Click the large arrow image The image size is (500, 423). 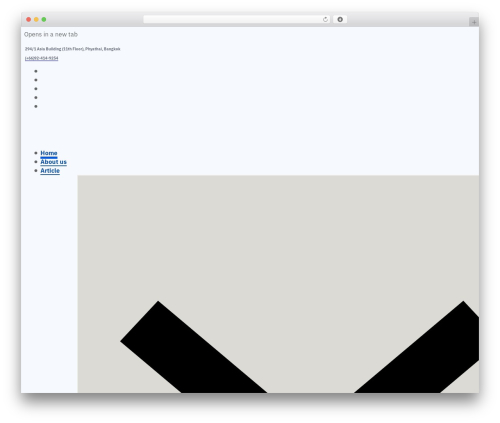pyautogui.click(x=278, y=284)
